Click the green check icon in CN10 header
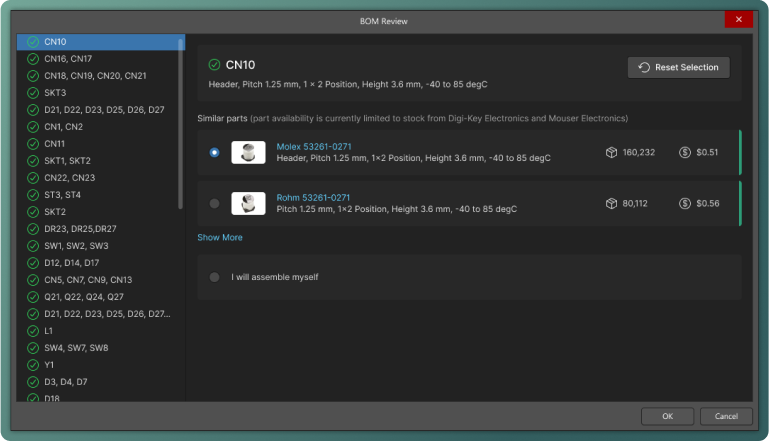The height and width of the screenshot is (441, 769). pos(214,65)
